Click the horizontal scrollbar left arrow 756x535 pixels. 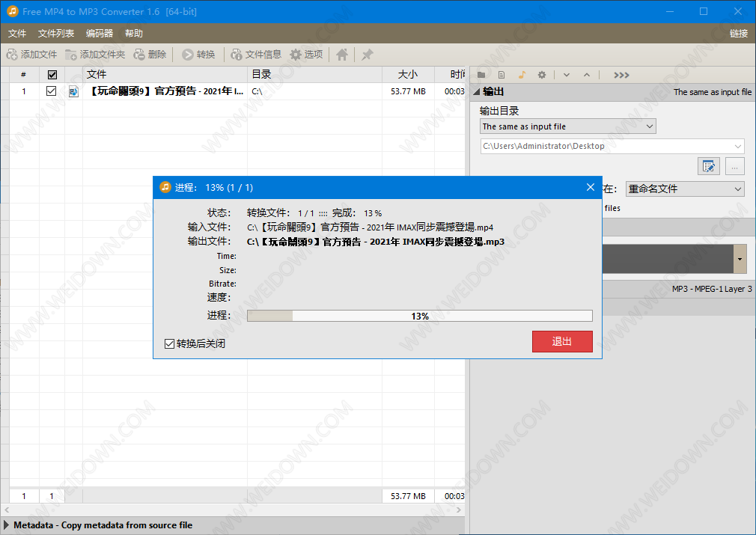pos(6,510)
